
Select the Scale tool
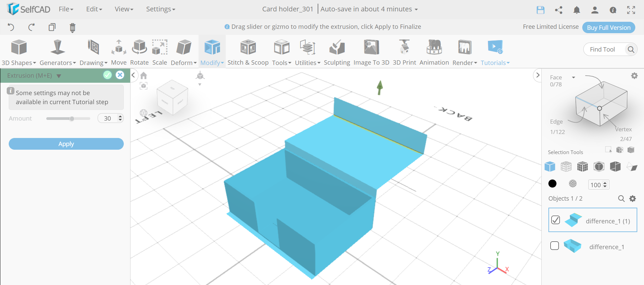160,53
